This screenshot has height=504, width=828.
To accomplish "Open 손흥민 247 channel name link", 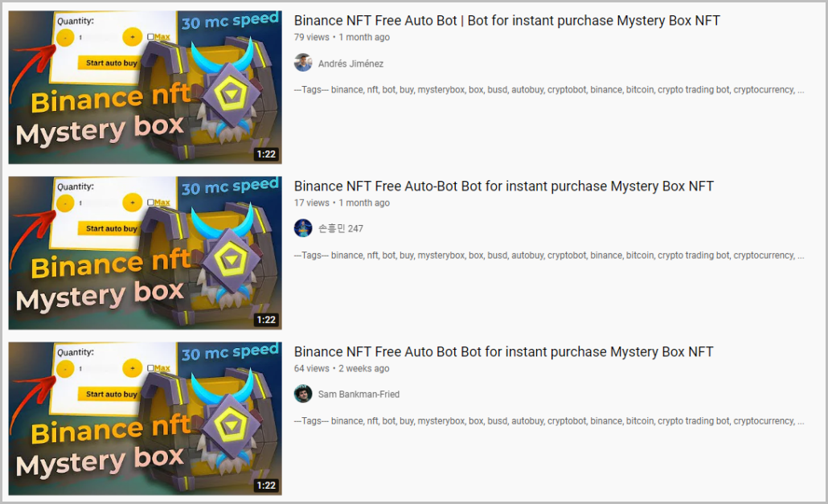I will 341,228.
